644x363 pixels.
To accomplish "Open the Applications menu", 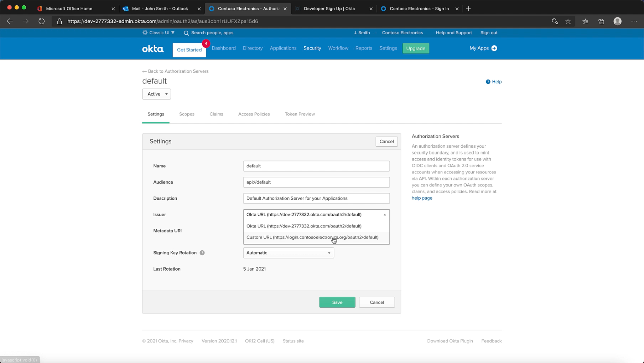I will 283,48.
